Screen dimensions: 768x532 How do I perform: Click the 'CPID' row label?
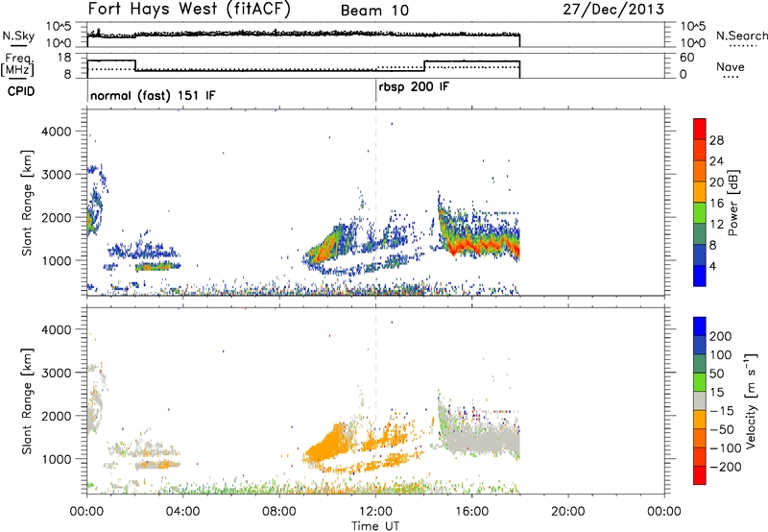tap(21, 91)
